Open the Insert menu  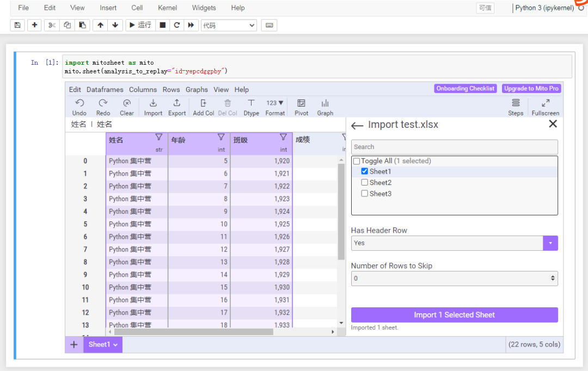tap(108, 8)
